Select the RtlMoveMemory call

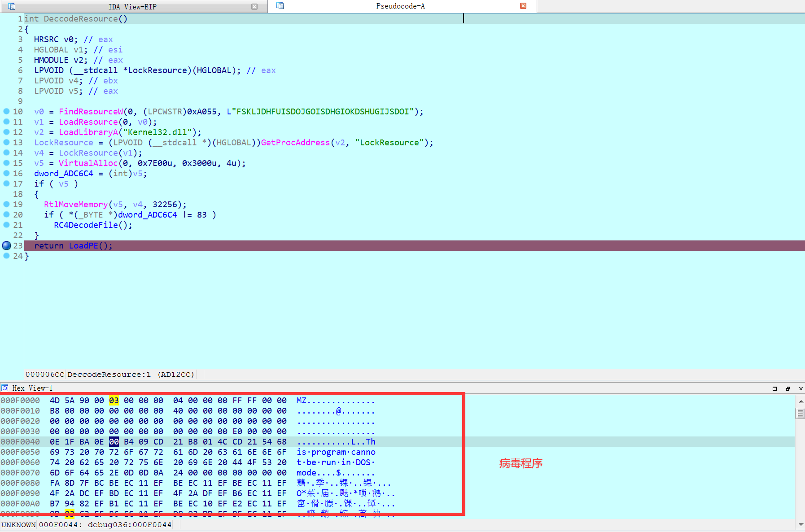(76, 205)
